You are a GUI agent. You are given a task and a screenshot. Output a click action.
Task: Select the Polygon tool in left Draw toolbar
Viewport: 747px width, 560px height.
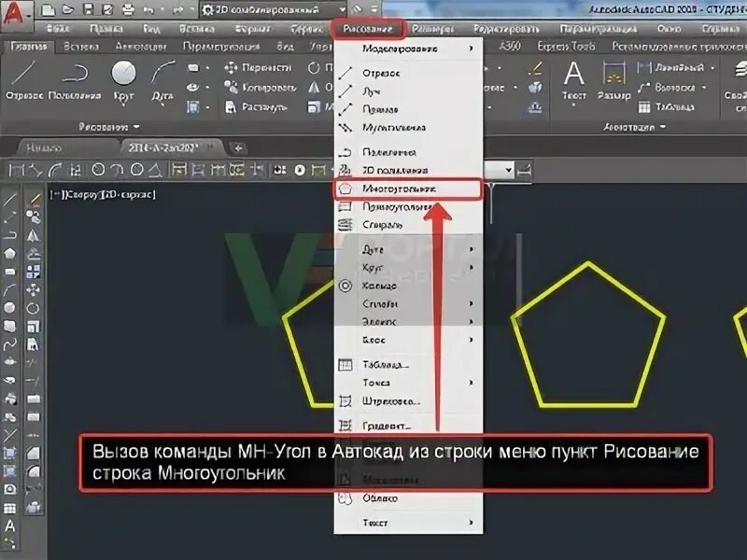tap(10, 253)
